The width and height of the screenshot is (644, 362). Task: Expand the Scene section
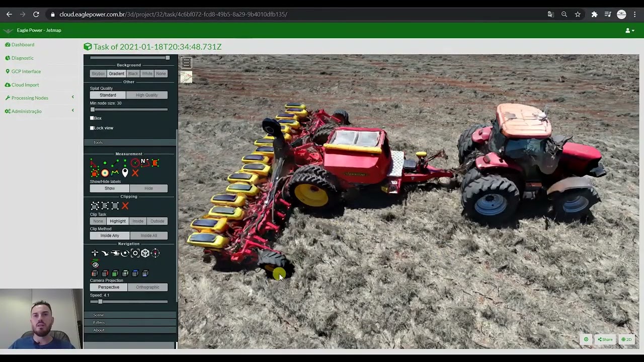point(130,315)
